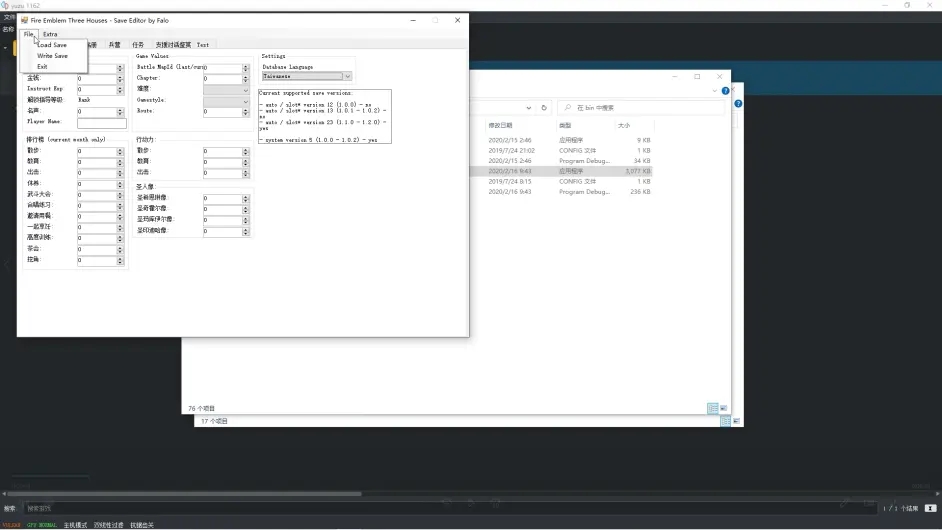
Task: Click the Chapter stepper arrows
Action: [x=245, y=79]
